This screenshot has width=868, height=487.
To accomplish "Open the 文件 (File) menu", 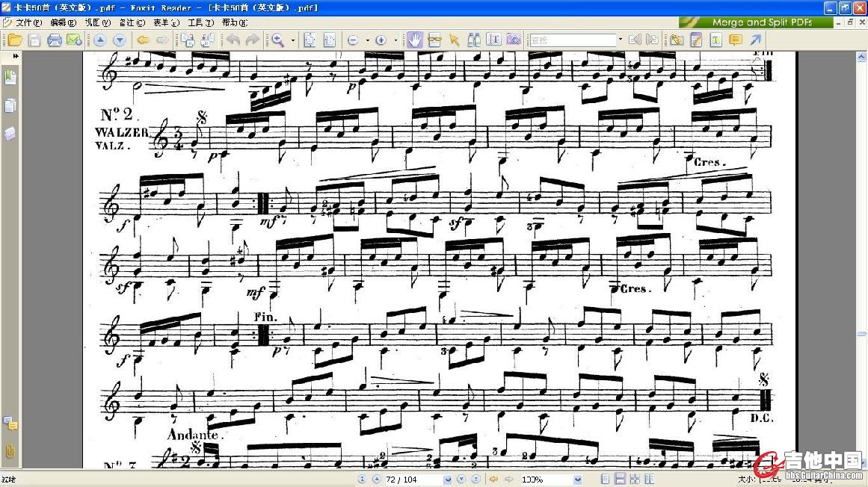I will coord(28,22).
